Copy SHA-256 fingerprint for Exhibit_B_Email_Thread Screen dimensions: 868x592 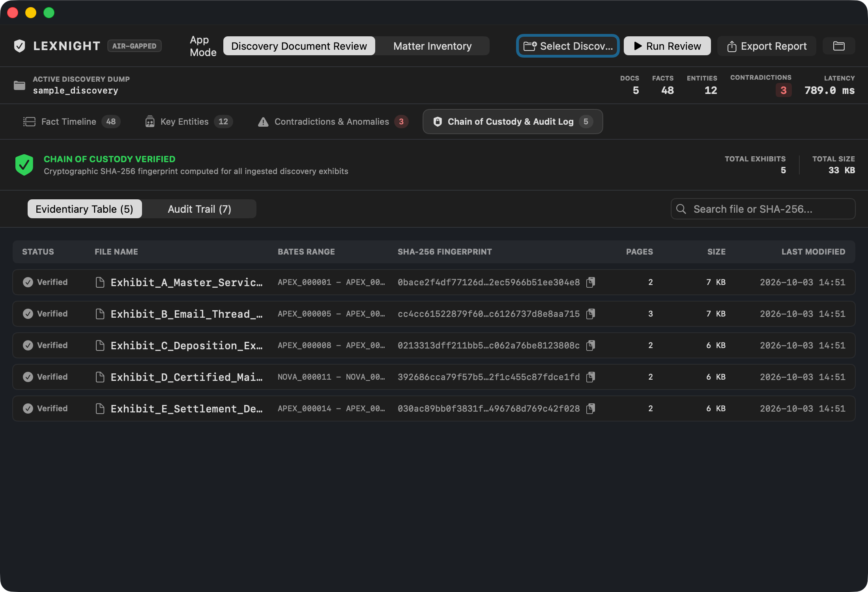591,314
